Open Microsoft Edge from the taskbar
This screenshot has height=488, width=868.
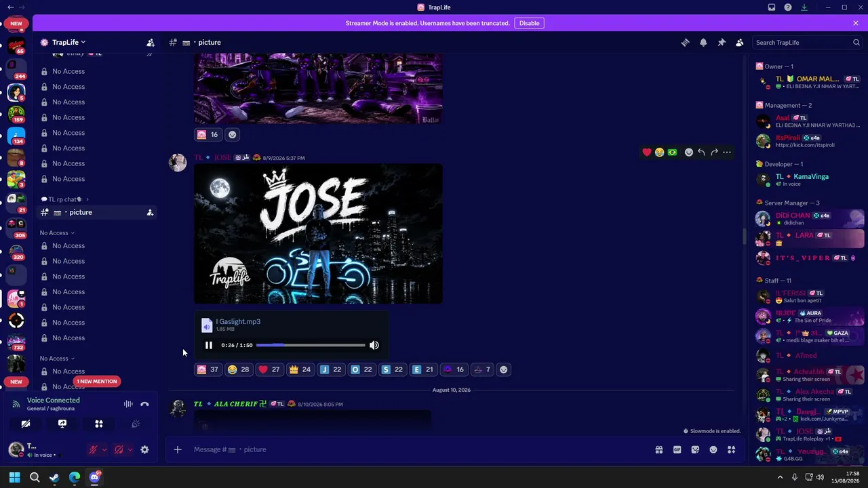[75, 477]
